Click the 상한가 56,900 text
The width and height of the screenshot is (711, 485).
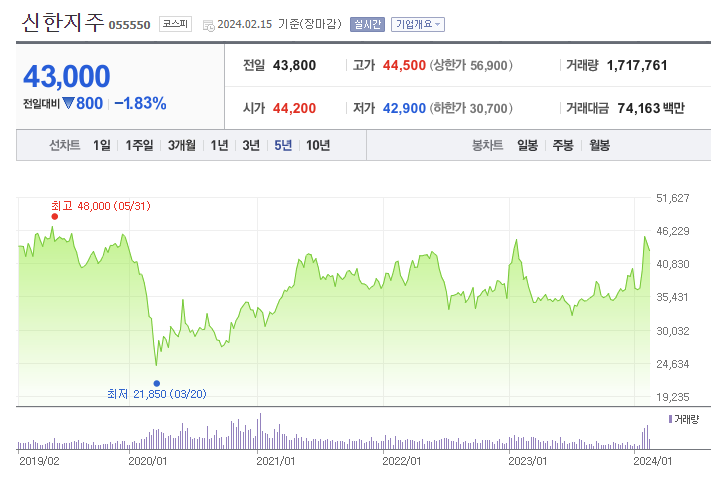tap(471, 65)
